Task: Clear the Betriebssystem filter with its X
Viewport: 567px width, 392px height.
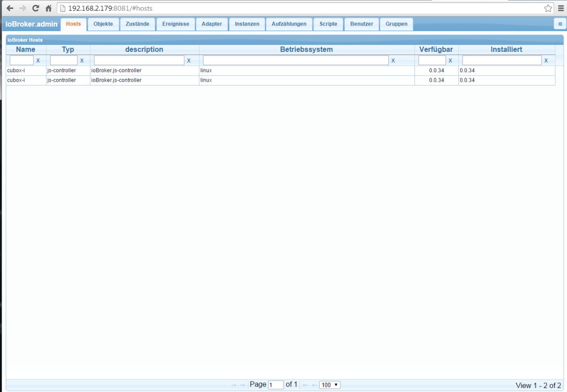Action: click(x=393, y=60)
